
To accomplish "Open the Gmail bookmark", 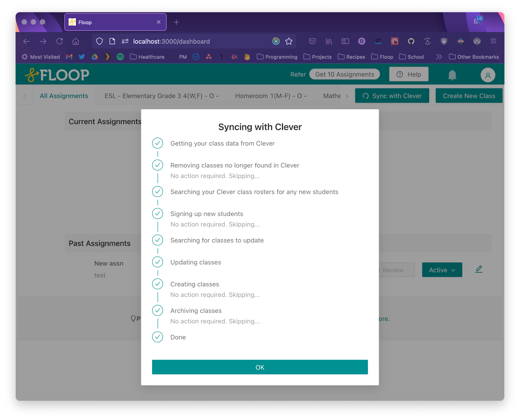I will click(69, 57).
